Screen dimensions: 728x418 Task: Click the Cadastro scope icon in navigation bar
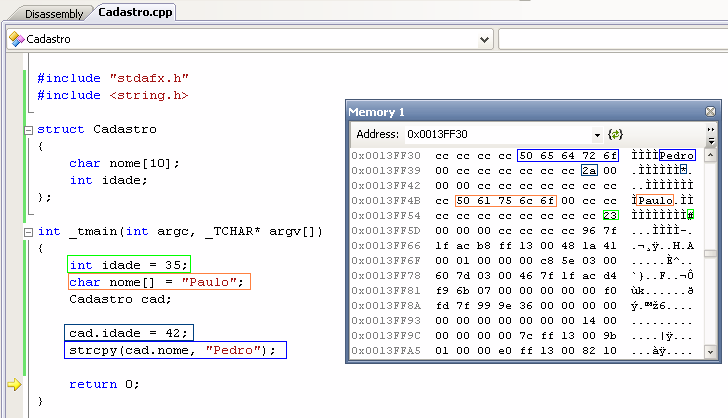tap(16, 40)
